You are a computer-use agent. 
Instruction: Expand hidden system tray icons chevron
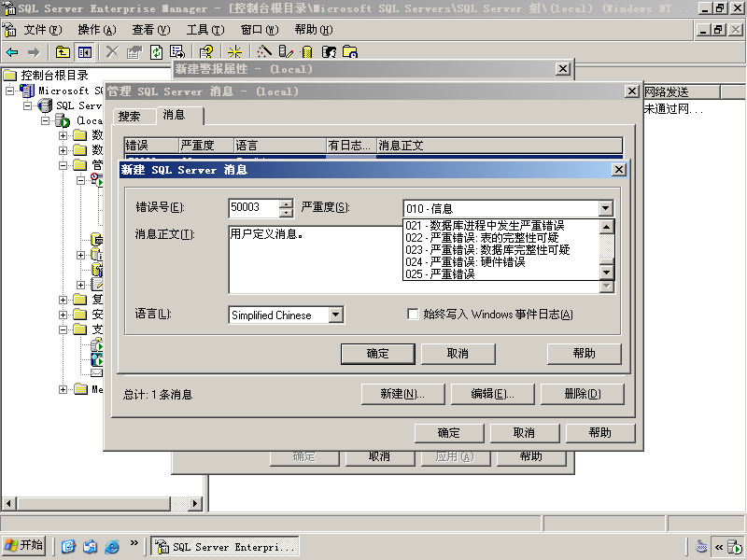(x=719, y=547)
